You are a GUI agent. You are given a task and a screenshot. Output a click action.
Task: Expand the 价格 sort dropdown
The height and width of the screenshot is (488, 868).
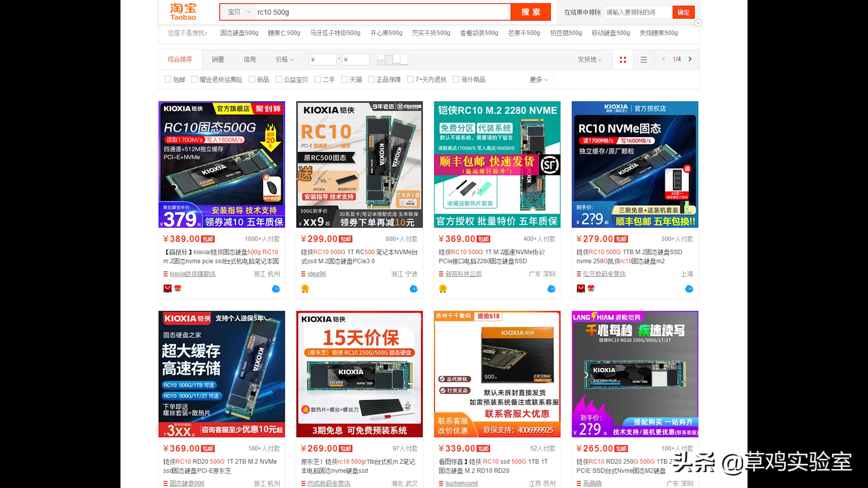[285, 60]
